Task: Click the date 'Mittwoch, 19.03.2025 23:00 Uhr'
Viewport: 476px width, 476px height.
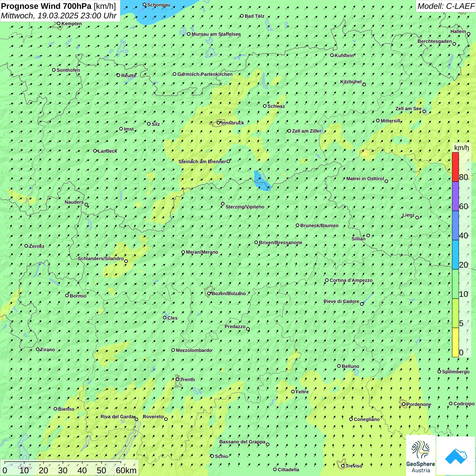Action: (x=59, y=16)
